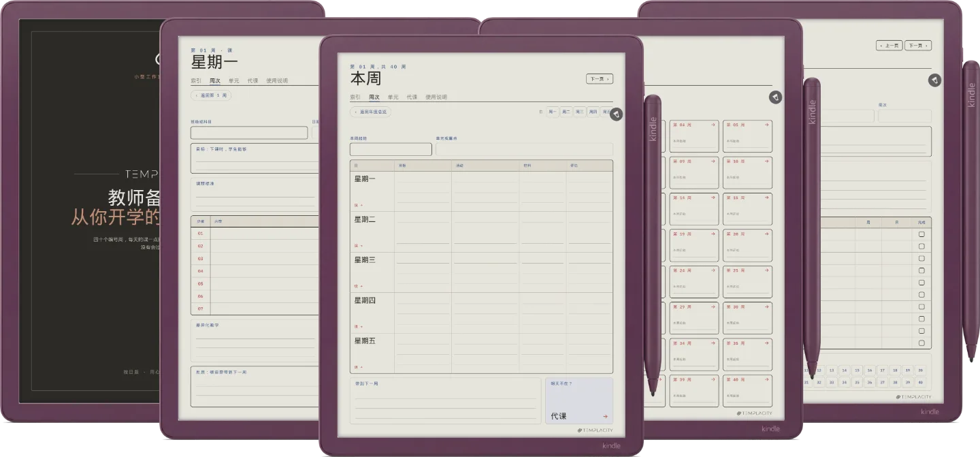
Task: Open the 课 link under 星期四 row
Action: (358, 327)
